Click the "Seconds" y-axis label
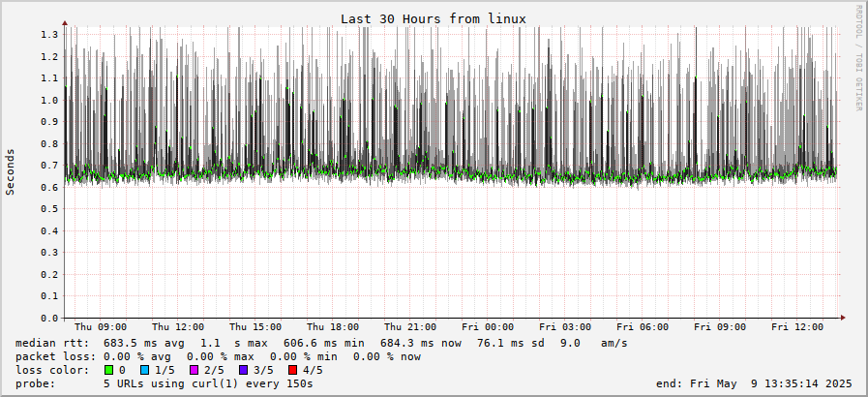Image resolution: width=868 pixels, height=397 pixels. (10, 171)
